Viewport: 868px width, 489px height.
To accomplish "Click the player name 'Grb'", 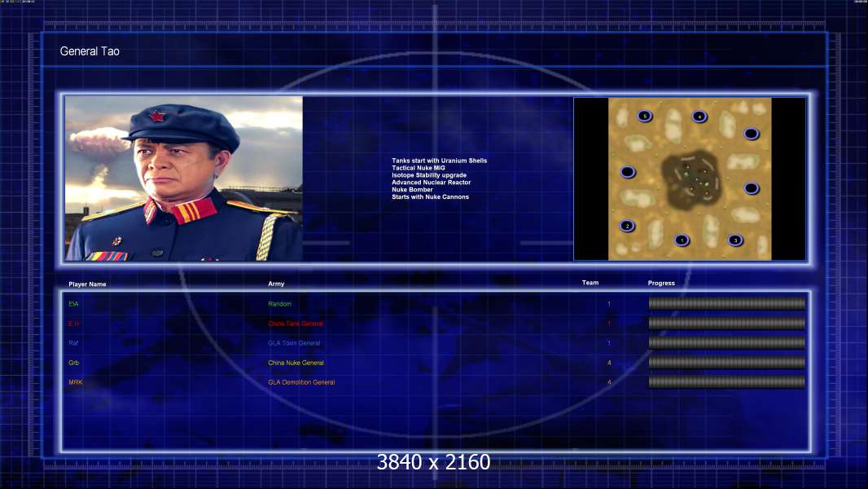I will point(73,363).
